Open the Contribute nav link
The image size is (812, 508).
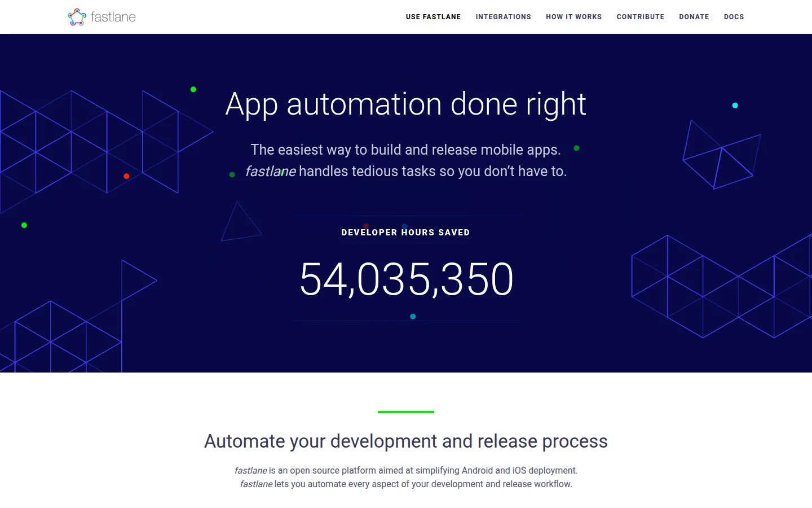pyautogui.click(x=640, y=17)
